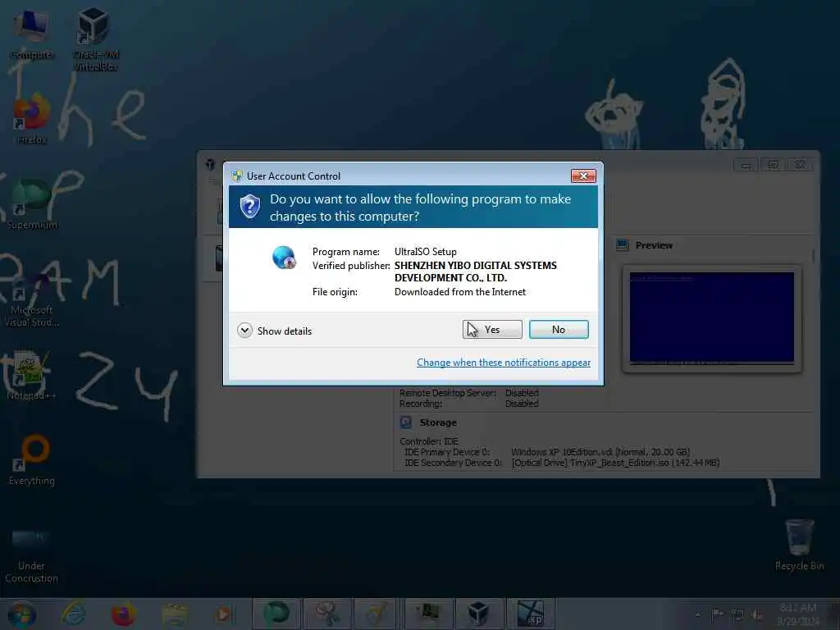Open the Notepad++ desktop shortcut
Image resolution: width=840 pixels, height=630 pixels.
pos(32,375)
